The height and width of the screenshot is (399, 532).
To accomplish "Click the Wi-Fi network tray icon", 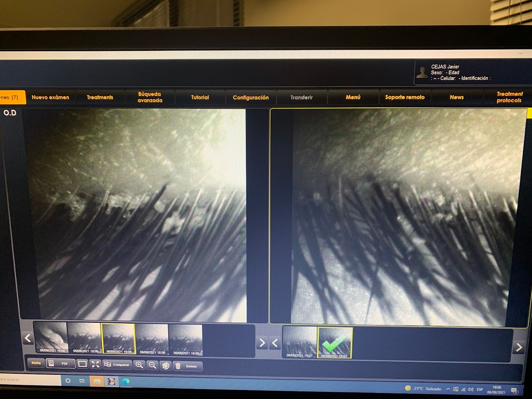I will 464,390.
